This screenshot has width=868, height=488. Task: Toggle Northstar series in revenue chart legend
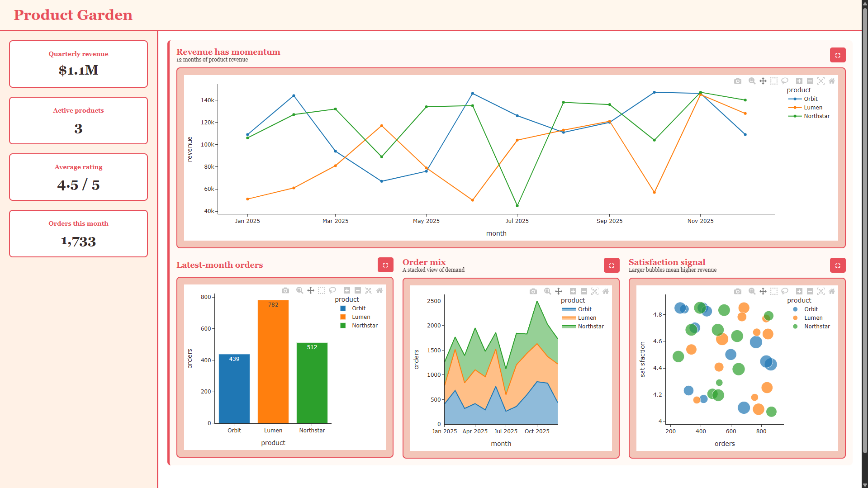[x=809, y=116]
